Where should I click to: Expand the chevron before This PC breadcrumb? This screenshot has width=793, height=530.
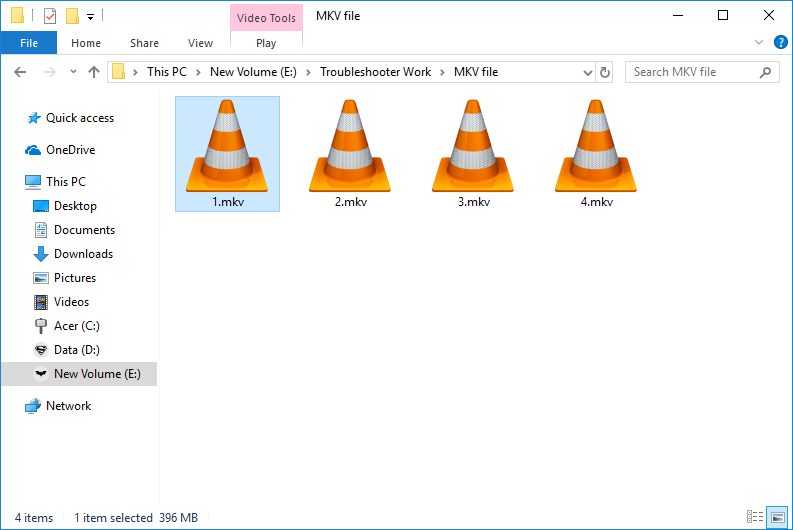[135, 72]
